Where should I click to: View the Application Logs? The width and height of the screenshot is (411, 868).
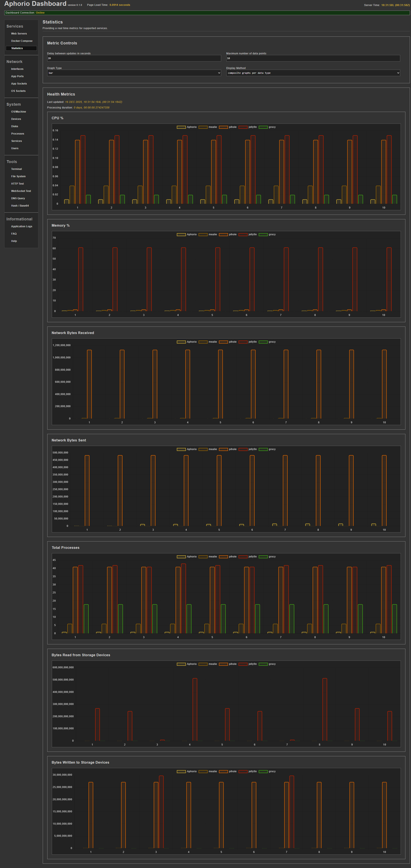22,226
